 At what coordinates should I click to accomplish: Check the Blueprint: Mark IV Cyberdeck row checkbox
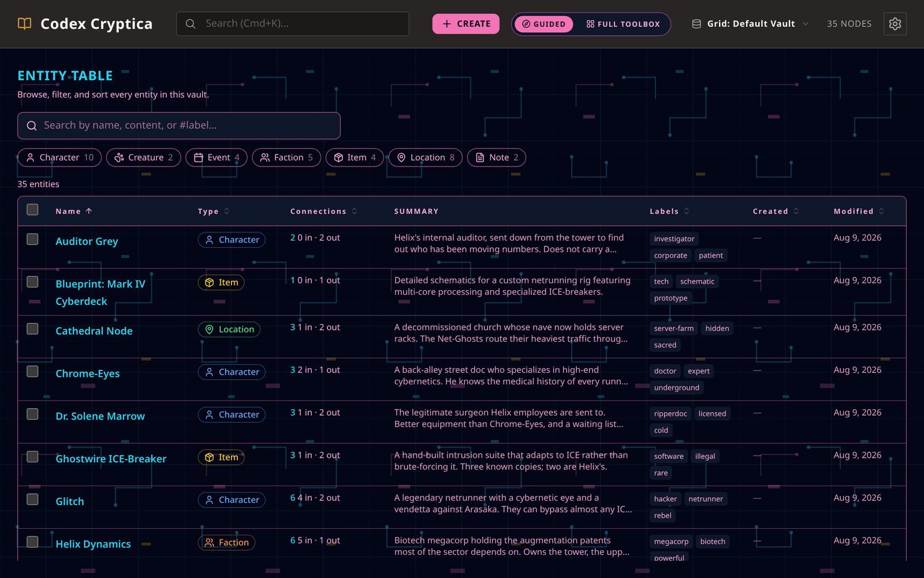pyautogui.click(x=32, y=281)
